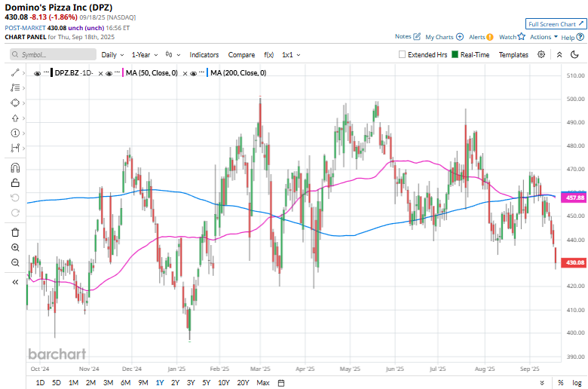Click the 430.08 red price label
588x389 pixels.
coord(574,262)
